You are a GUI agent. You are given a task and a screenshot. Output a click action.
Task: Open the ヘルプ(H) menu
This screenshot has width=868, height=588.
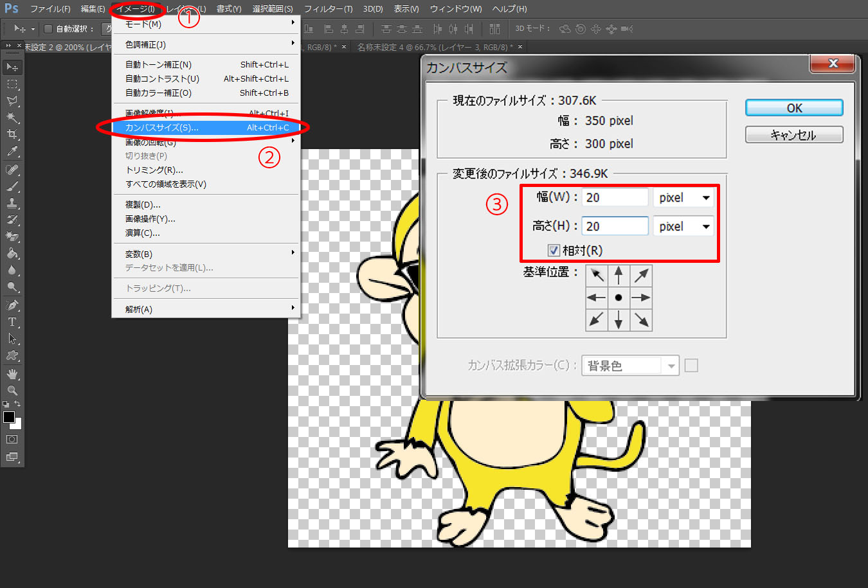point(509,9)
